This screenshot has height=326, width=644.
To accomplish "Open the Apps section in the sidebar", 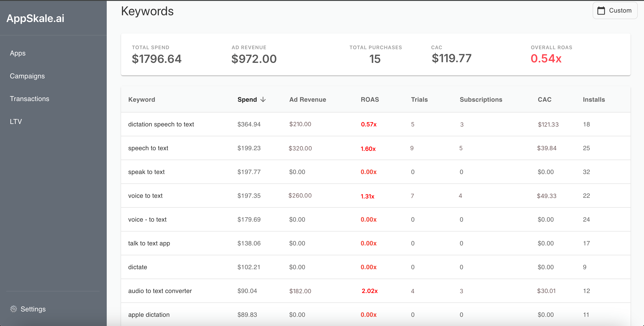I will (x=17, y=53).
